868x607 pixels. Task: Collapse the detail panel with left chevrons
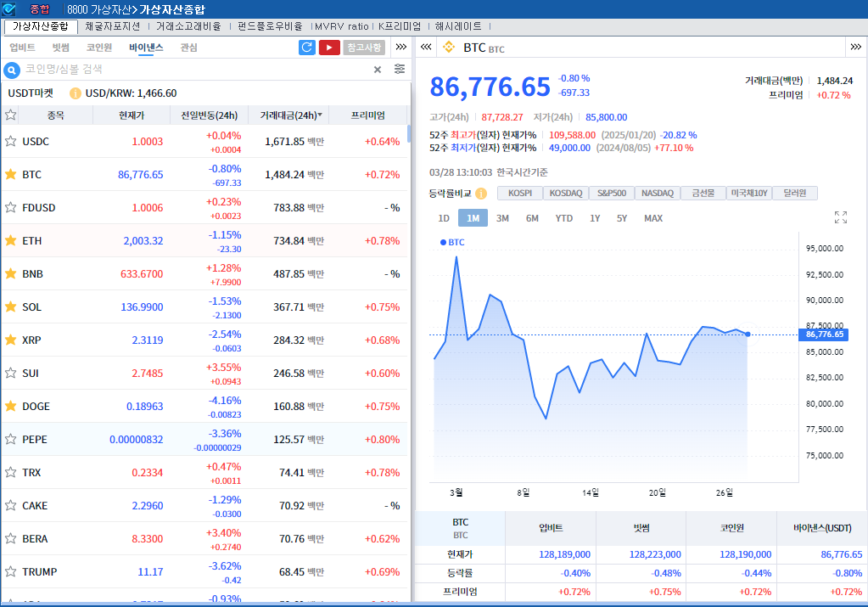426,47
